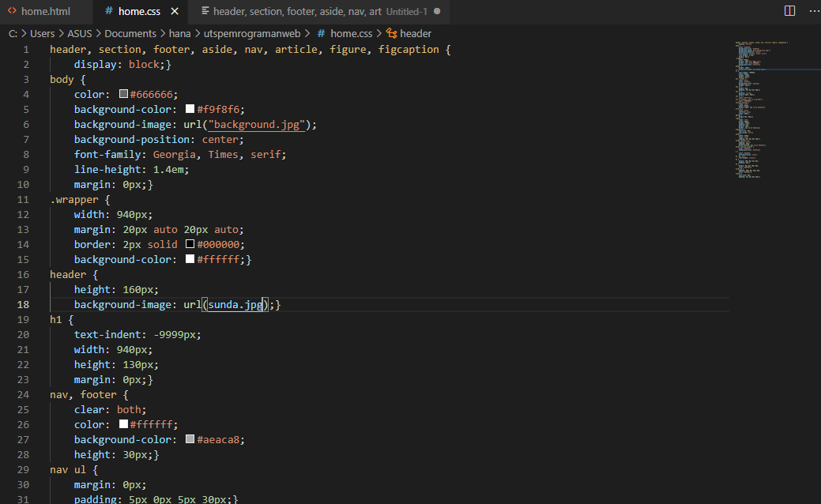
Task: Follow the sunda.jpg link in the header rule
Action: [x=235, y=305]
